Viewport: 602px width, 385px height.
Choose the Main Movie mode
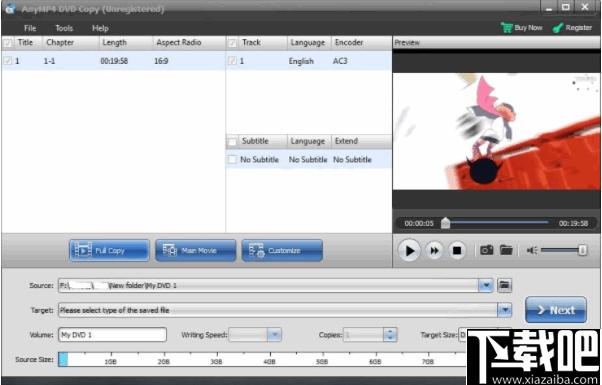pos(196,251)
